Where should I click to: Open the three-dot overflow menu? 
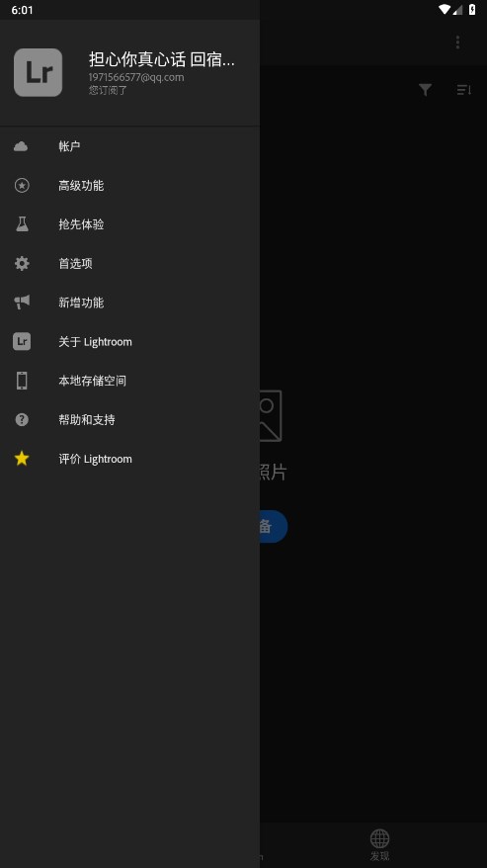[457, 43]
